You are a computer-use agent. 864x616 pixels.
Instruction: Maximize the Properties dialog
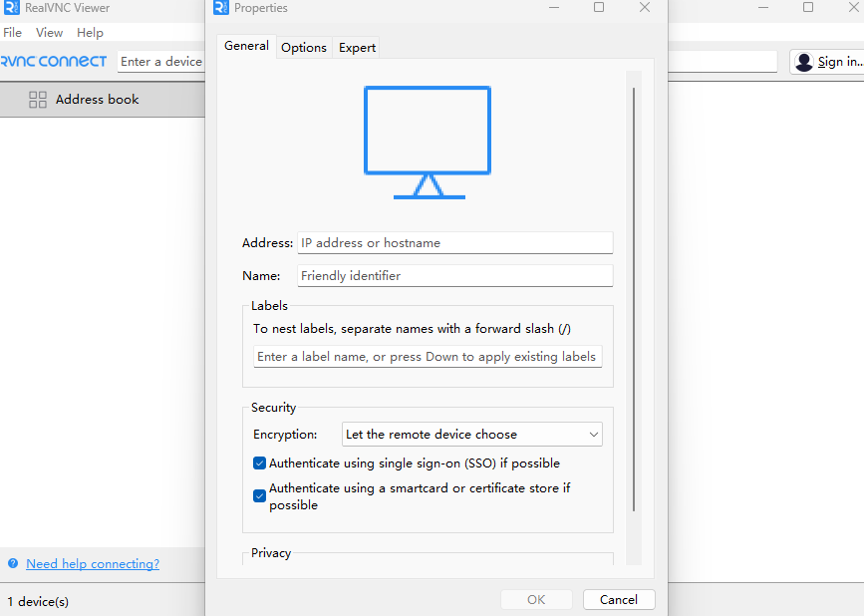click(x=599, y=7)
